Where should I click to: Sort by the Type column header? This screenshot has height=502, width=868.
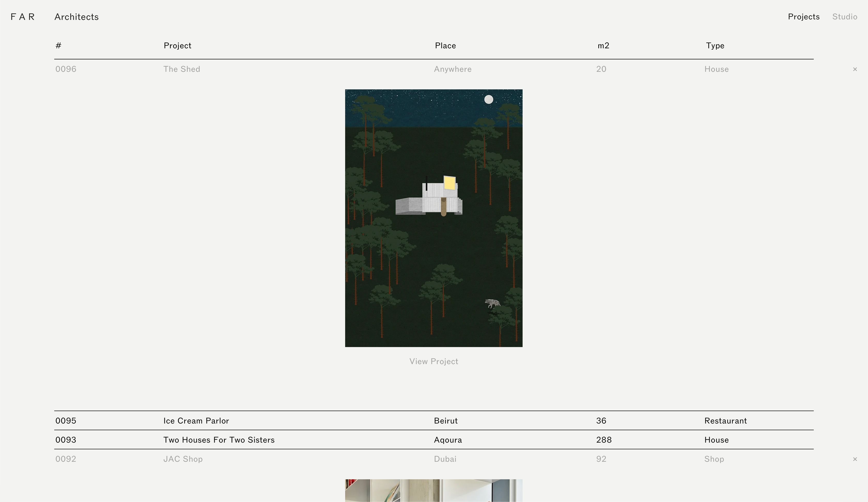(x=715, y=46)
